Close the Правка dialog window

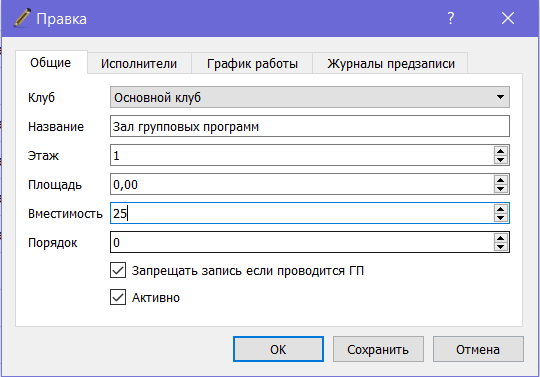click(x=508, y=18)
